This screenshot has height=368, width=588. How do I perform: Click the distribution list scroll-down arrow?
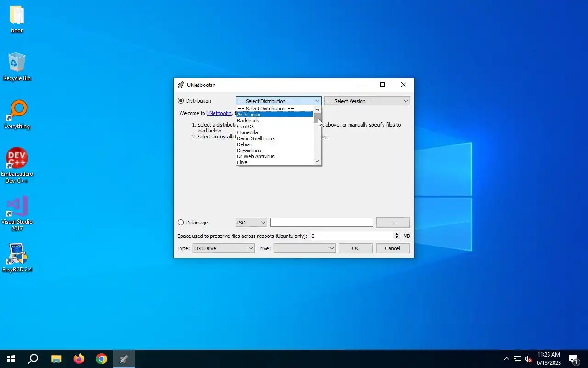317,161
